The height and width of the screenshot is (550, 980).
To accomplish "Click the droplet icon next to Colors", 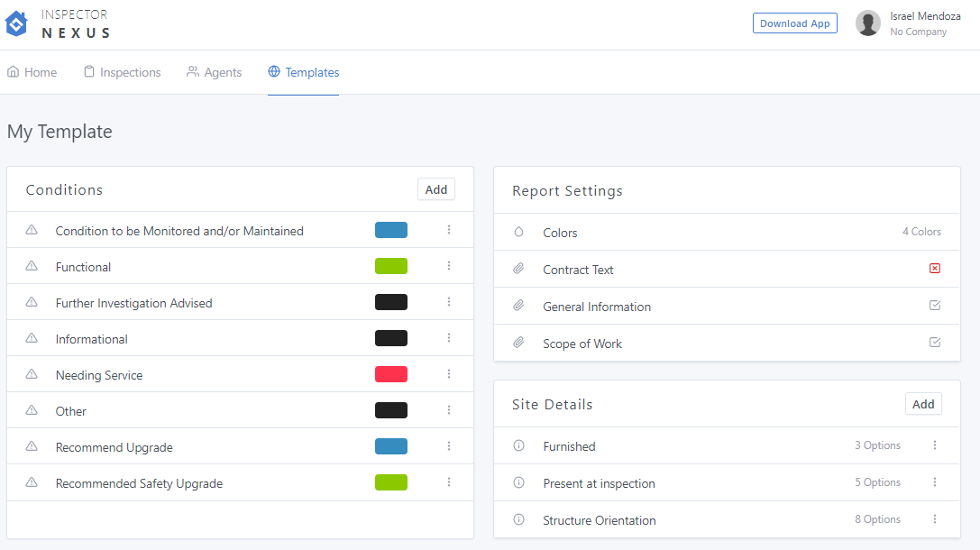I will 518,232.
